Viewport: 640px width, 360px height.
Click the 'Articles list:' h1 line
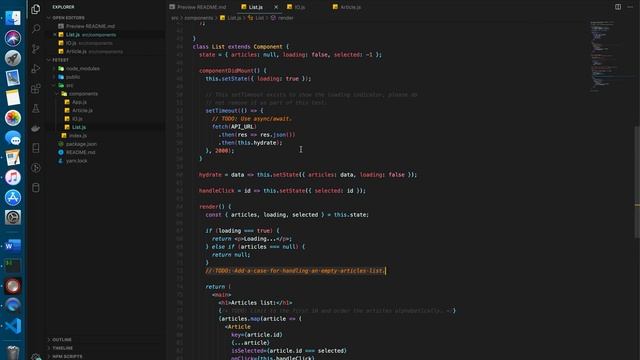255,303
